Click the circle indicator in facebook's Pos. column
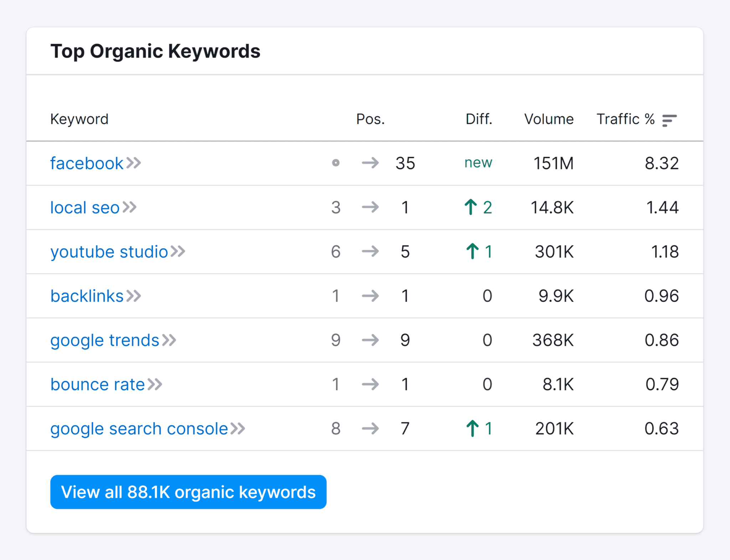730x560 pixels. (335, 164)
